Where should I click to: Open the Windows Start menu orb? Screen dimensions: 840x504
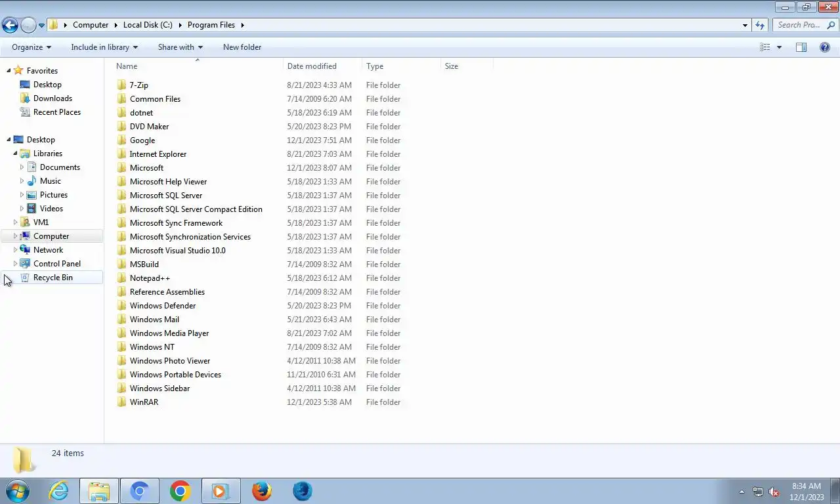point(18,491)
